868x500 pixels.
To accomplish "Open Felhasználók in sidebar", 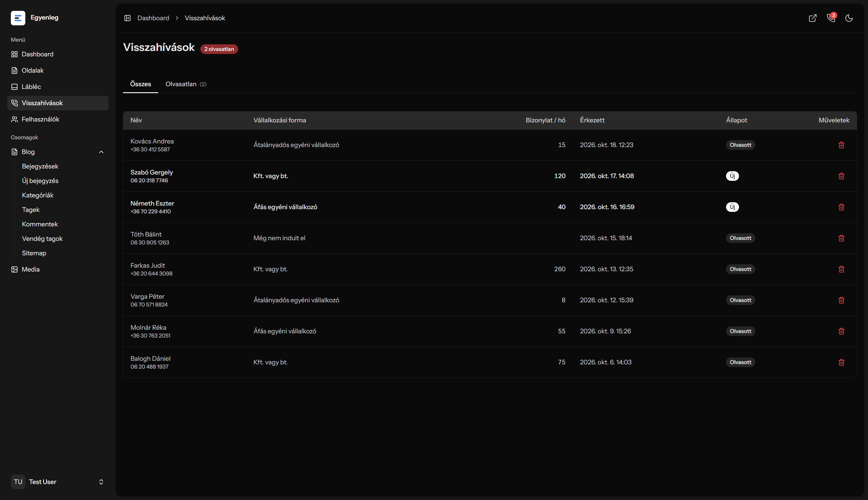I will click(x=58, y=119).
